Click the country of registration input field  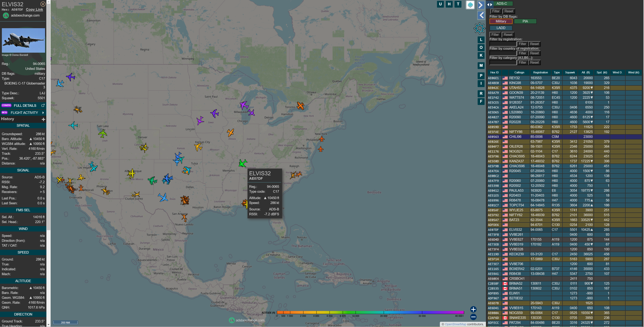(503, 53)
